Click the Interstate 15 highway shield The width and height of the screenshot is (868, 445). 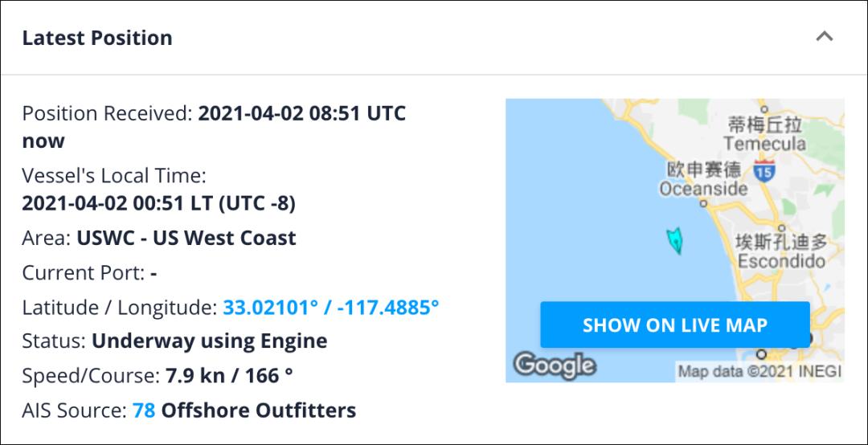pos(764,170)
